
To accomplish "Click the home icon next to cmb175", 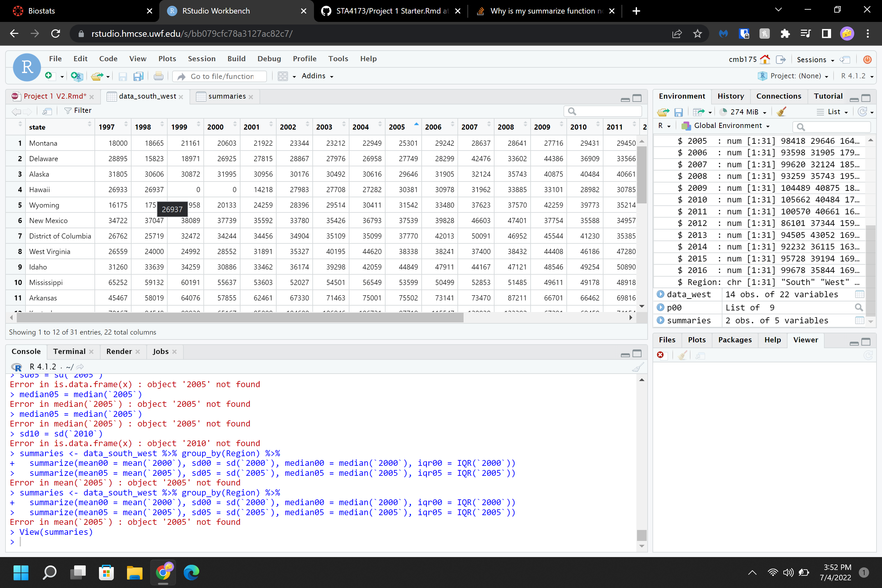I will coord(765,59).
